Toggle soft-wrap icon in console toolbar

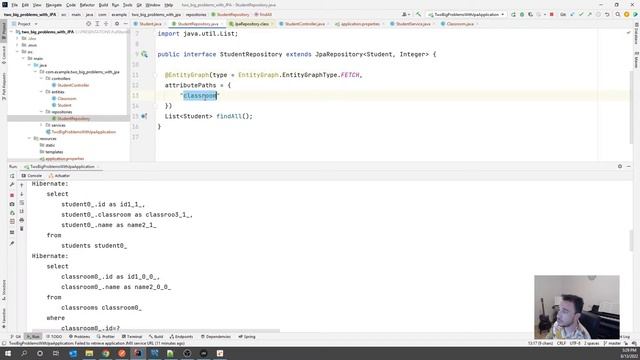point(22,202)
